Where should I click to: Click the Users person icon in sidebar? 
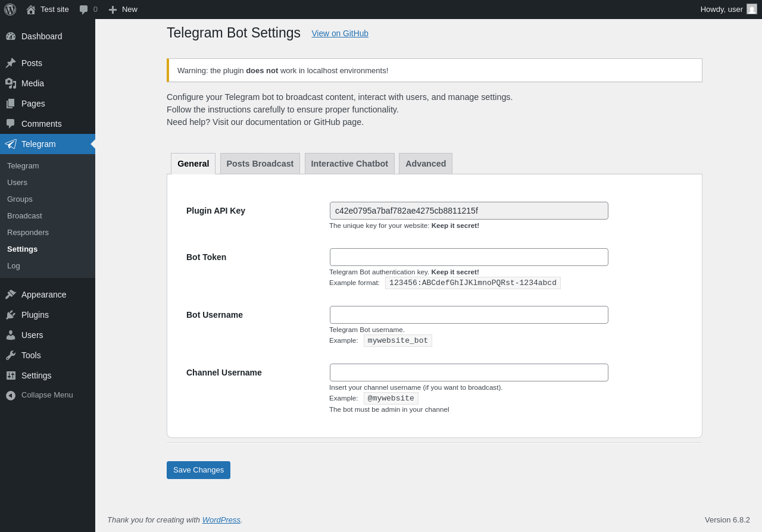[x=11, y=335]
